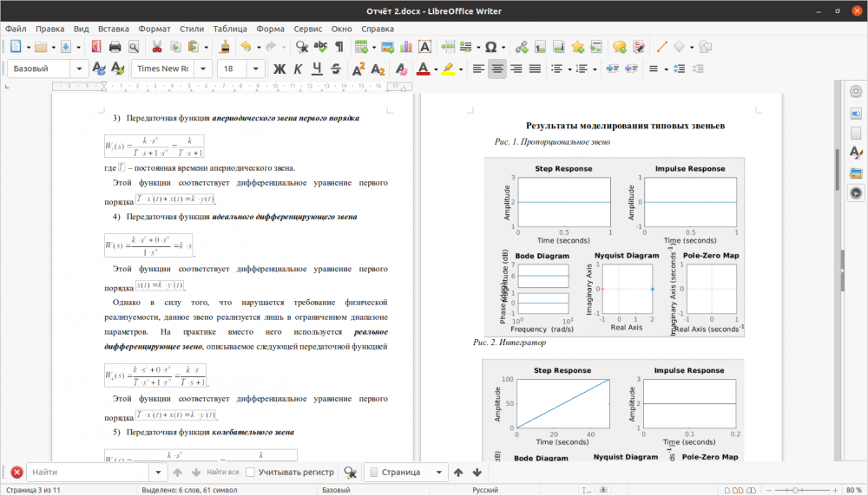Viewport: 868px width, 496px height.
Task: Open the 'Таблица' menu
Action: click(229, 29)
